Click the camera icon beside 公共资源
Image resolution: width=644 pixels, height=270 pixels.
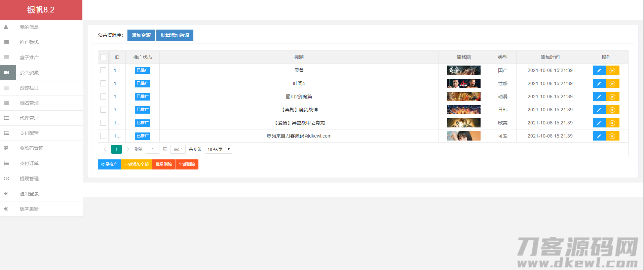pyautogui.click(x=6, y=73)
